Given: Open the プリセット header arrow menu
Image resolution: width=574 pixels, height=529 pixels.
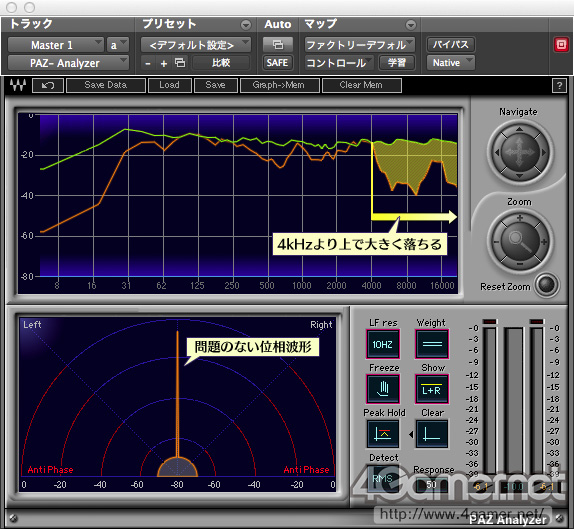Looking at the screenshot, I should (x=246, y=25).
